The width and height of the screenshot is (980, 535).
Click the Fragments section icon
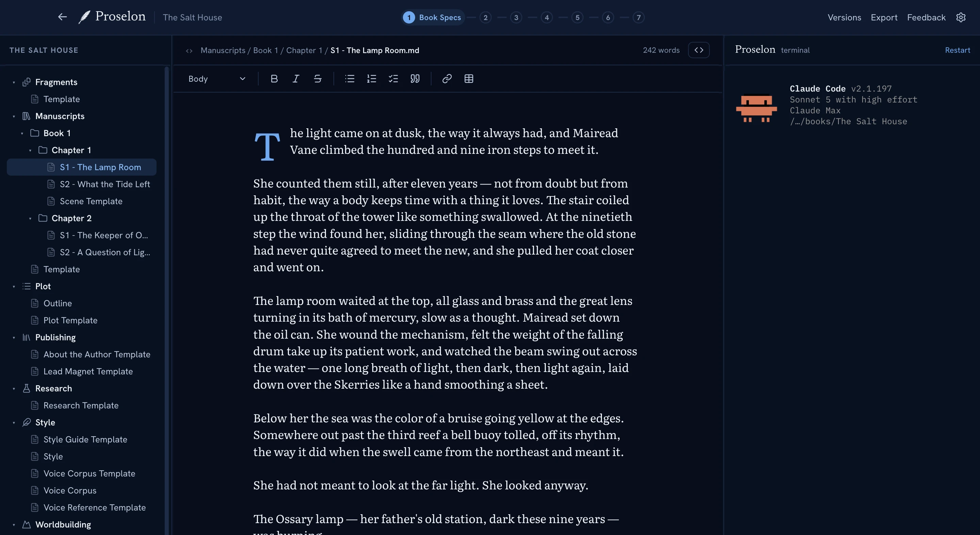[x=26, y=82]
